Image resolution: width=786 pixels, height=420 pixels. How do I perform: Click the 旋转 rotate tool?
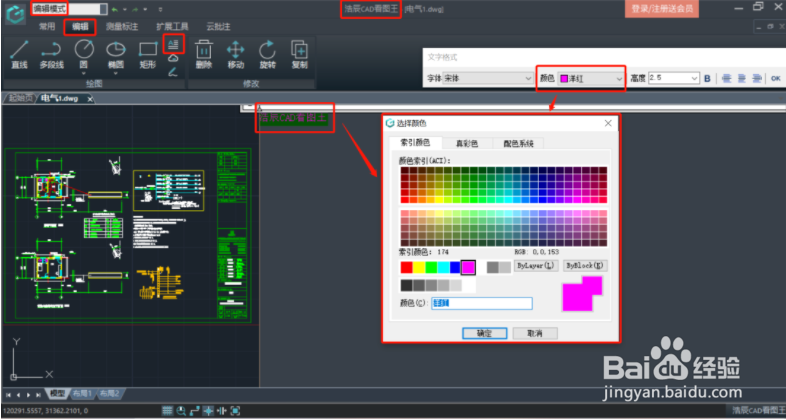[267, 55]
